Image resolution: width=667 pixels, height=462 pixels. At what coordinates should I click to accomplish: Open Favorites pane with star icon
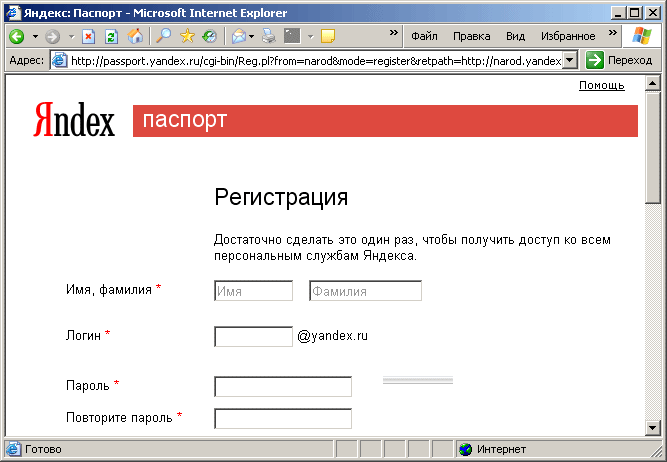click(x=187, y=36)
